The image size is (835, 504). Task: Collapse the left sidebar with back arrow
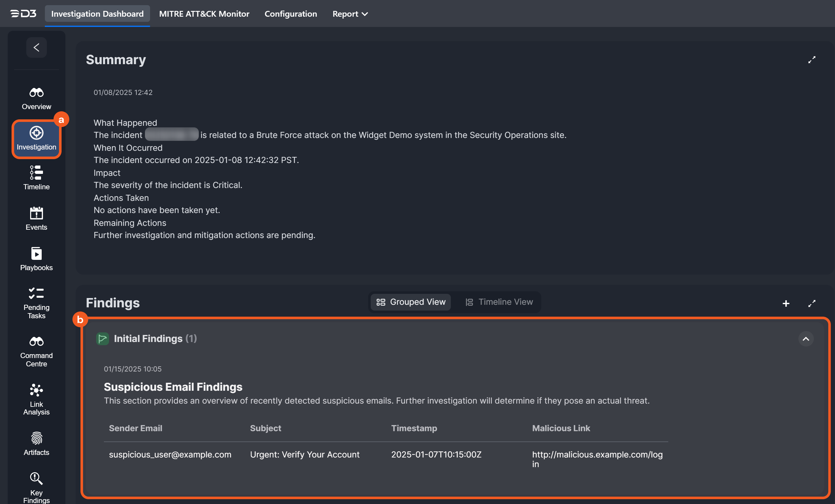tap(36, 47)
